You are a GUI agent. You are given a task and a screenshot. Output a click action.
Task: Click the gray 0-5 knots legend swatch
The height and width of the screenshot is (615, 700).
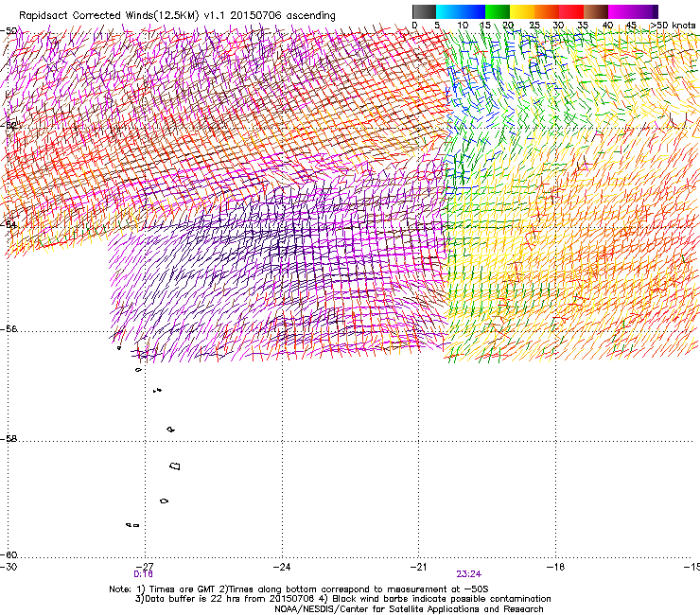coord(424,11)
